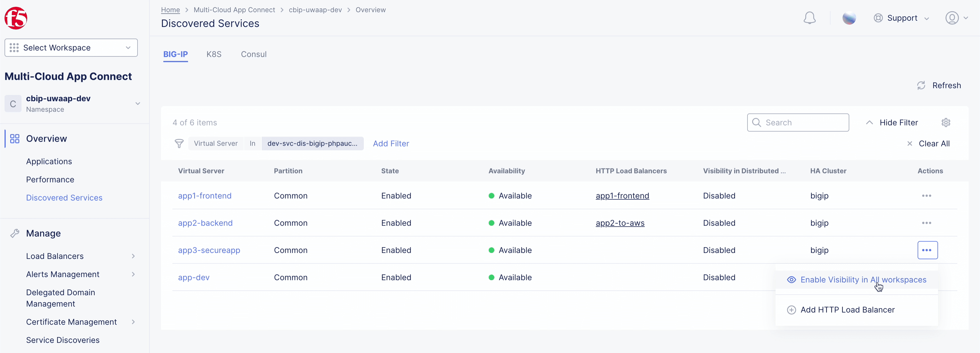The image size is (980, 353).
Task: Expand the Load Balancers submenu arrow
Action: [133, 256]
